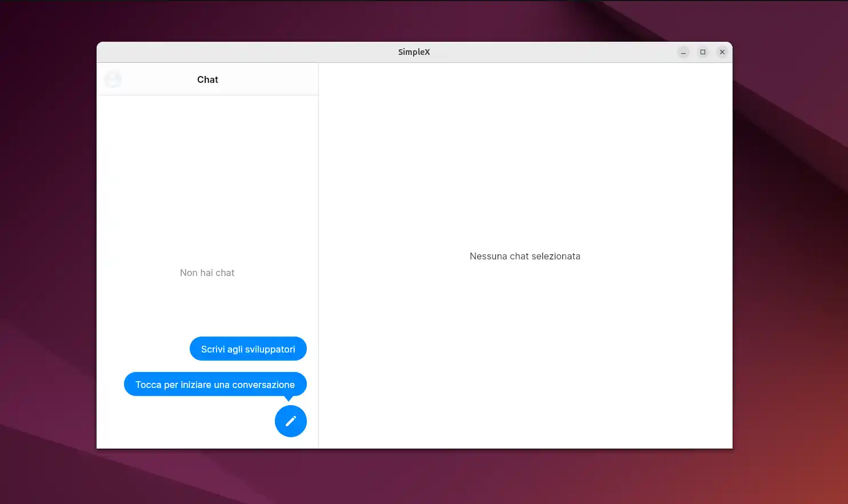Click the 'Nessuna chat selezionata' message
The width and height of the screenshot is (848, 504).
[525, 257]
